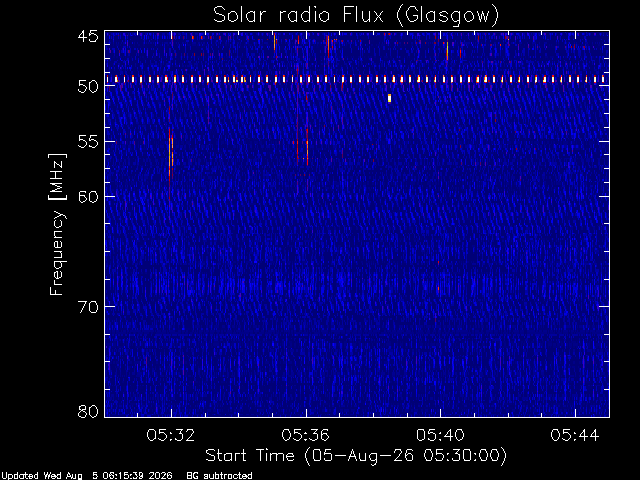Click the 80 MHz frequency tick label
The image size is (640, 480).
tap(88, 411)
